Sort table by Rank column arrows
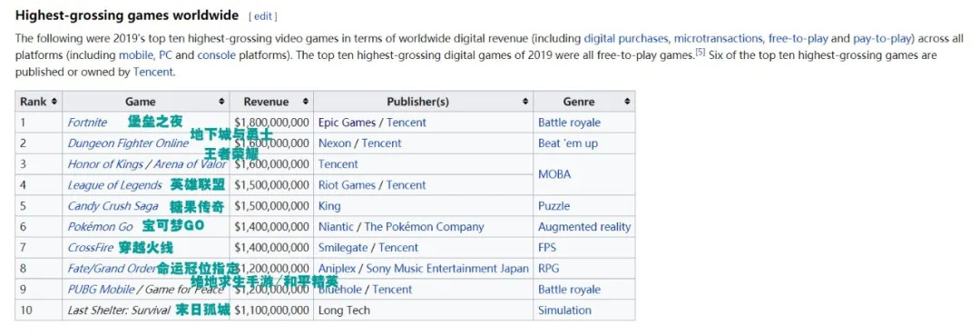980x335 pixels. pyautogui.click(x=54, y=102)
